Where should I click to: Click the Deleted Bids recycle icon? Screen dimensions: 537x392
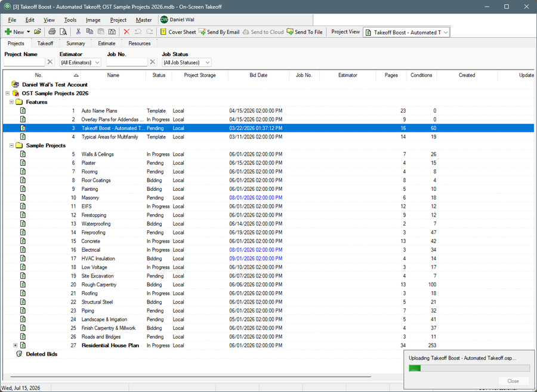pyautogui.click(x=19, y=354)
